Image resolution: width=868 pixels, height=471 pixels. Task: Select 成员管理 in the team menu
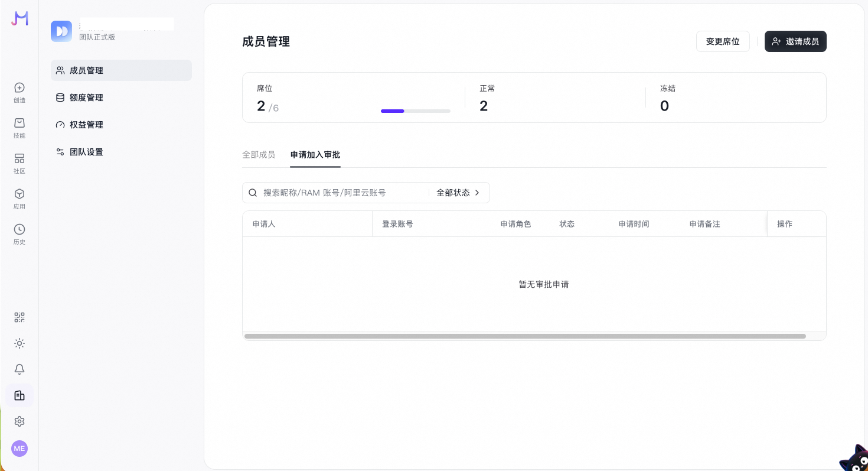pyautogui.click(x=121, y=70)
